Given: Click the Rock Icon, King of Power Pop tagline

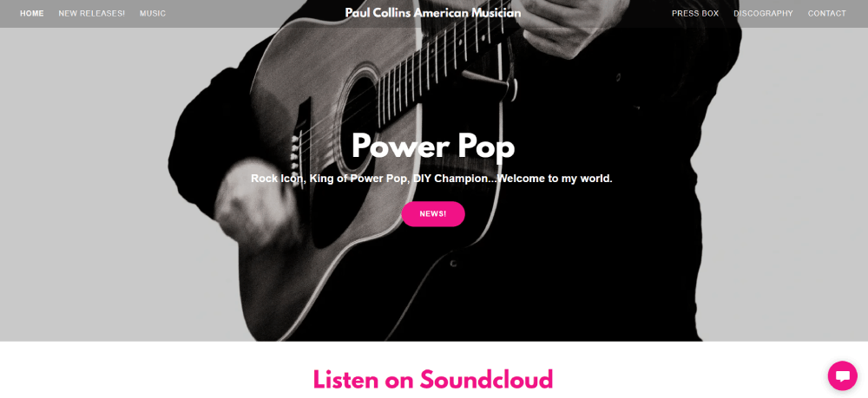Looking at the screenshot, I should (431, 179).
